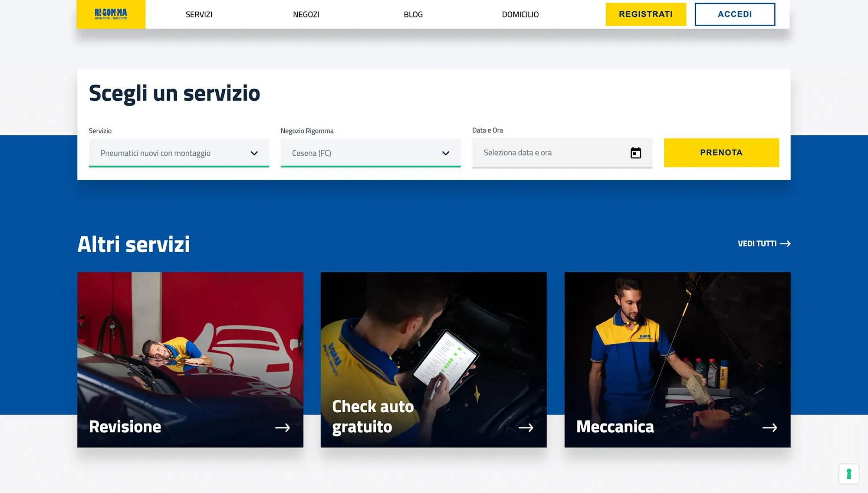Screen dimensions: 868x493
Task: Open the Blog menu item
Action: click(413, 14)
